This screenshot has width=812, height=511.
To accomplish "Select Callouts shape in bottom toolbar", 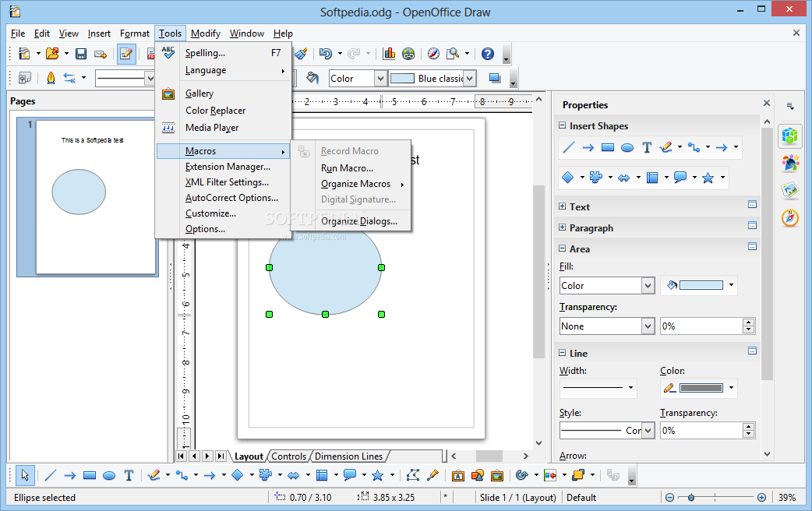I will (x=350, y=475).
